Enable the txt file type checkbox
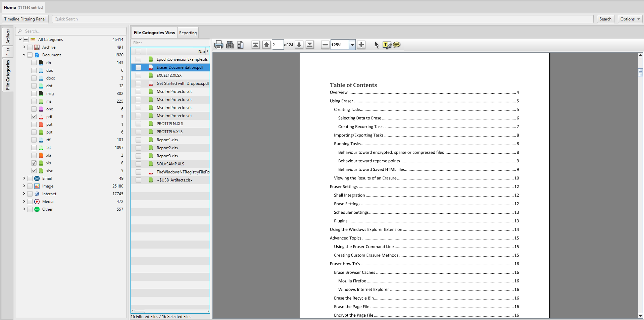 (34, 148)
